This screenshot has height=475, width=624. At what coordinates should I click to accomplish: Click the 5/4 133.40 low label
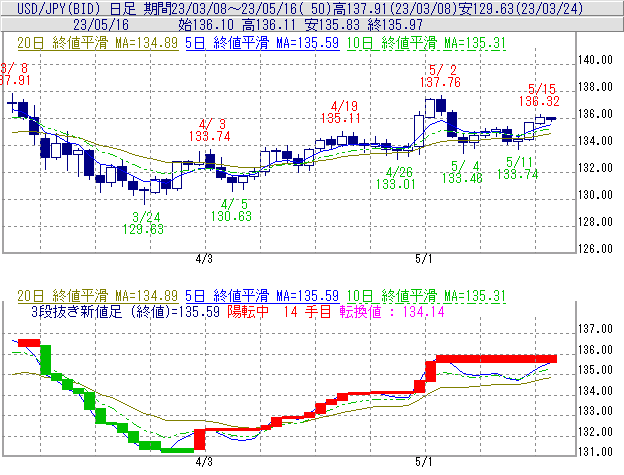click(462, 172)
